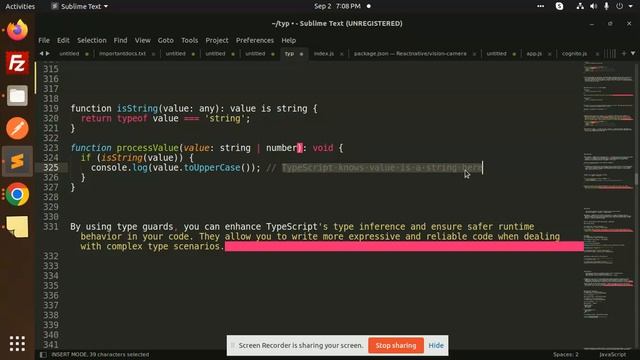Click the power icon in top bar

pyautogui.click(x=620, y=6)
